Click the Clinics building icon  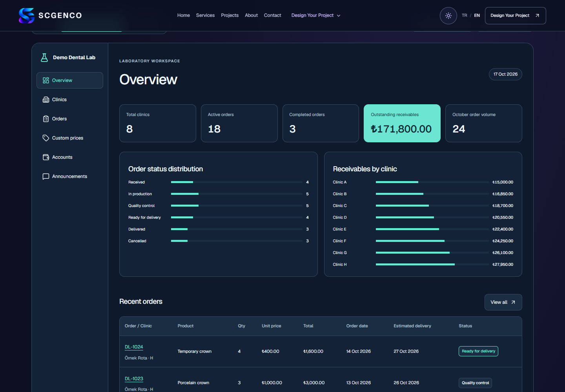coord(46,100)
